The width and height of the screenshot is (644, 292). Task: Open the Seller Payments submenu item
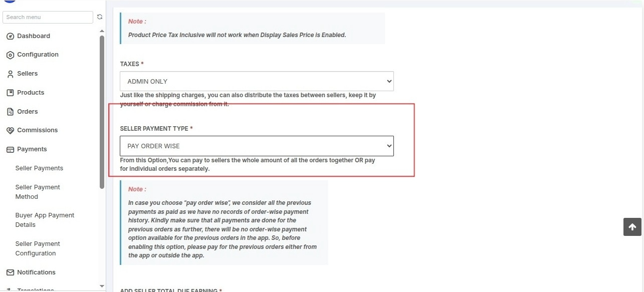[39, 168]
